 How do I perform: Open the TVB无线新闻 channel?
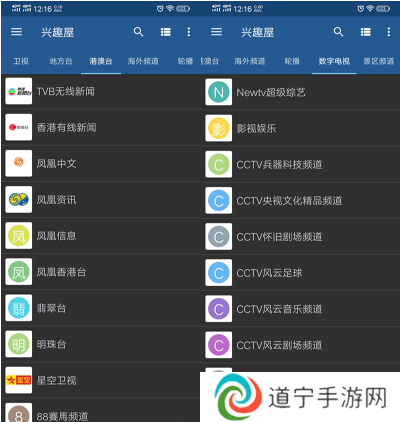click(101, 91)
